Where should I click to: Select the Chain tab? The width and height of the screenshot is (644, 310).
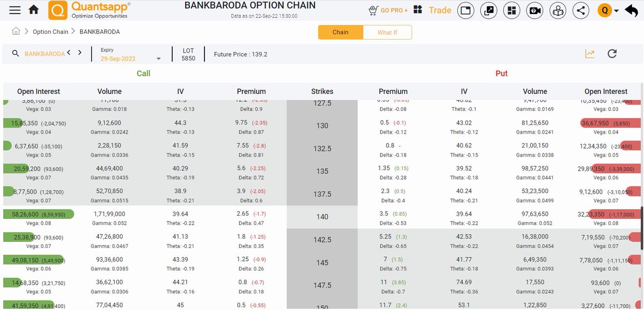click(340, 32)
